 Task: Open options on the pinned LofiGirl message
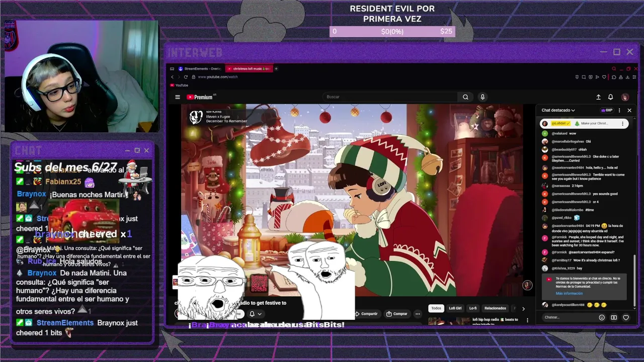click(x=622, y=123)
